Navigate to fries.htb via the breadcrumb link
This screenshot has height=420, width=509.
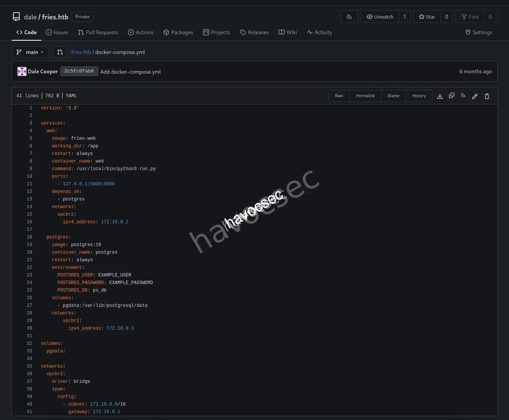point(81,52)
